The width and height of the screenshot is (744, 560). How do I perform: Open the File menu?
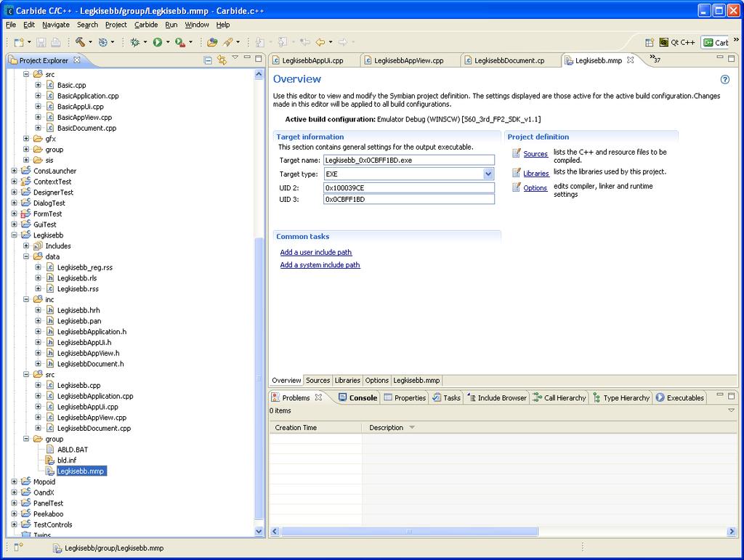pos(10,25)
